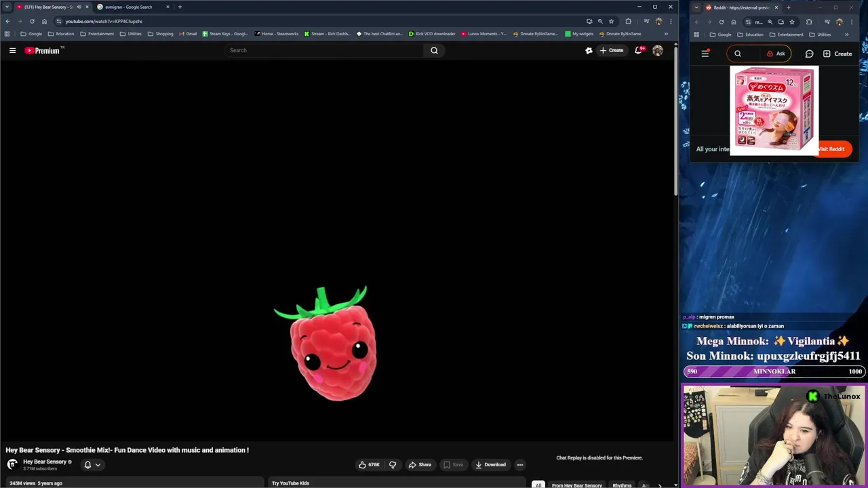Viewport: 868px width, 488px height.
Task: Open Kick VOD downloader bookmark
Action: pyautogui.click(x=431, y=34)
